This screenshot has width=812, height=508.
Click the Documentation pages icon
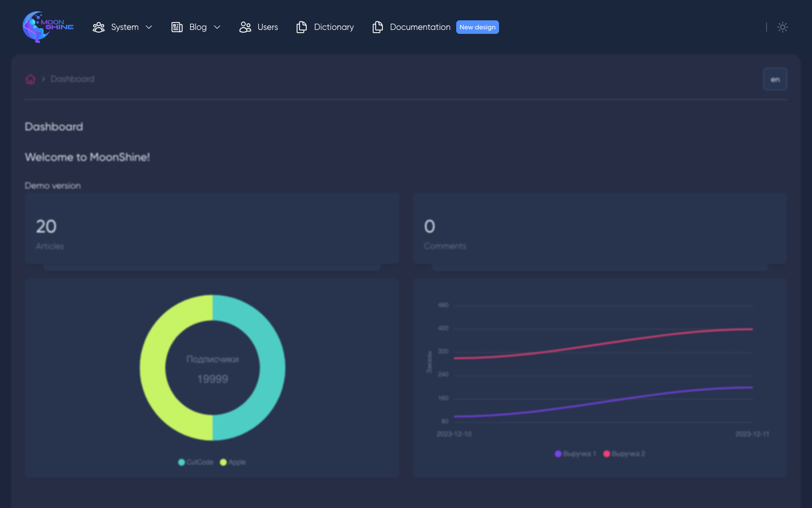pos(378,27)
